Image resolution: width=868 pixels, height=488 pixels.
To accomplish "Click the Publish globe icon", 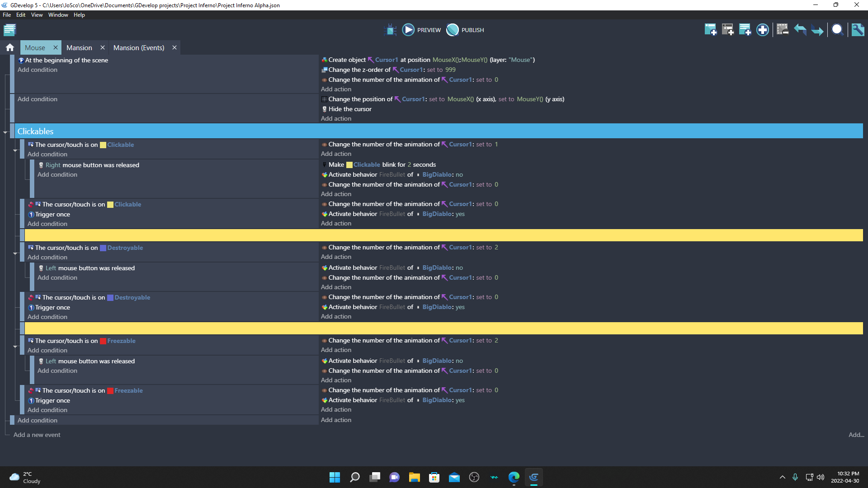I will 453,30.
